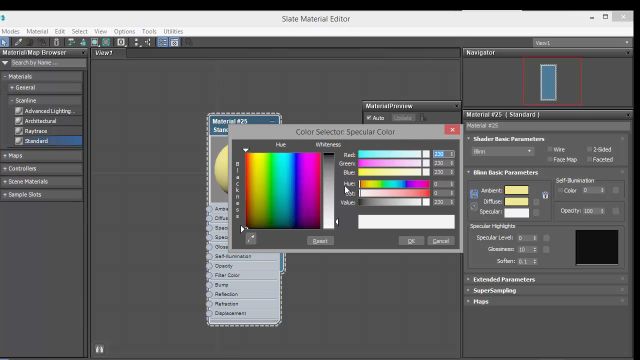Collapse the Materials group

(x=5, y=77)
